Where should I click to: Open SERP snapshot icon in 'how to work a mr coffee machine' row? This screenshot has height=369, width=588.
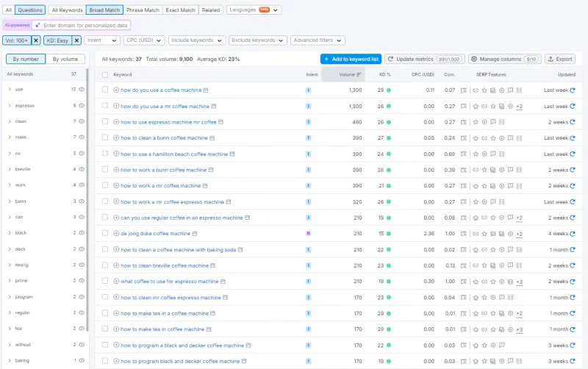click(464, 186)
